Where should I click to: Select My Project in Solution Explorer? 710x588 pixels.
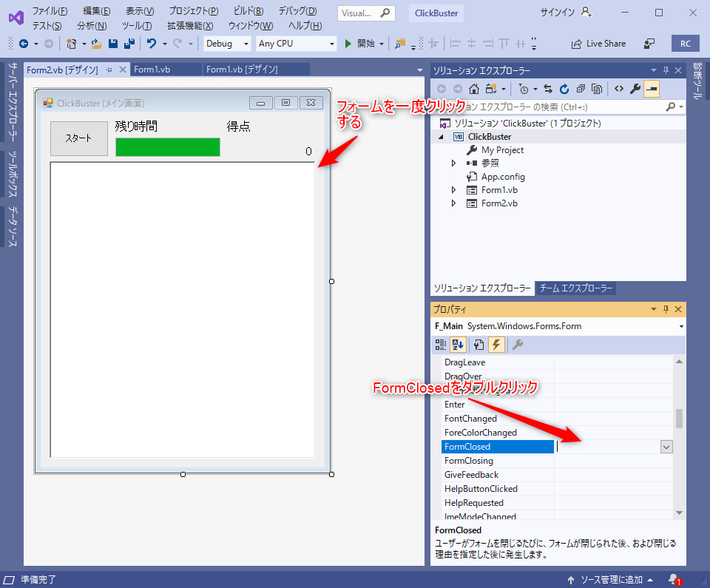tap(502, 150)
